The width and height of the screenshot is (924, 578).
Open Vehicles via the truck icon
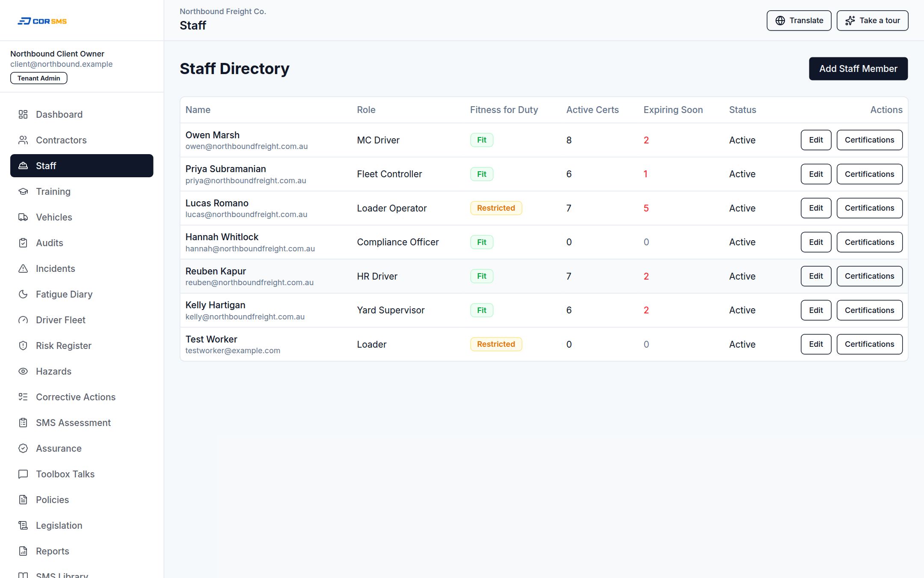click(x=23, y=217)
